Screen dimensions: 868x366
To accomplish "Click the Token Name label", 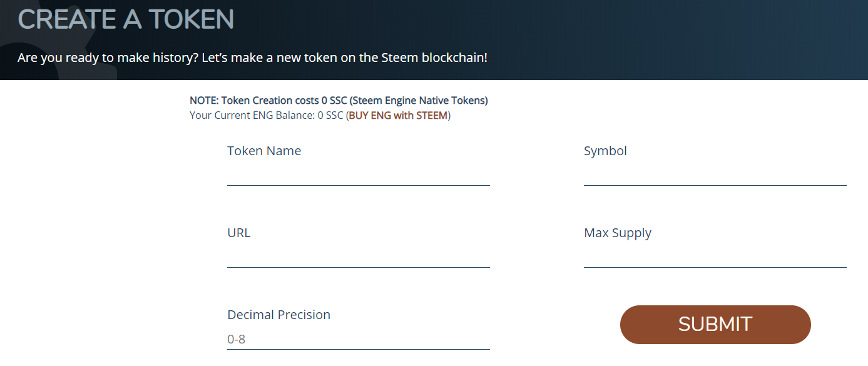I will tap(264, 151).
